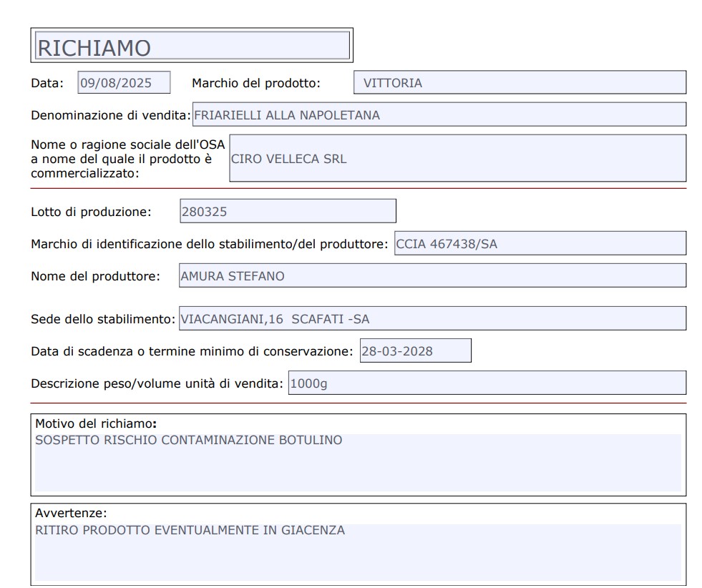Click the "Nome del produttore:" label
Viewport: 702px width, 588px height.
(95, 276)
